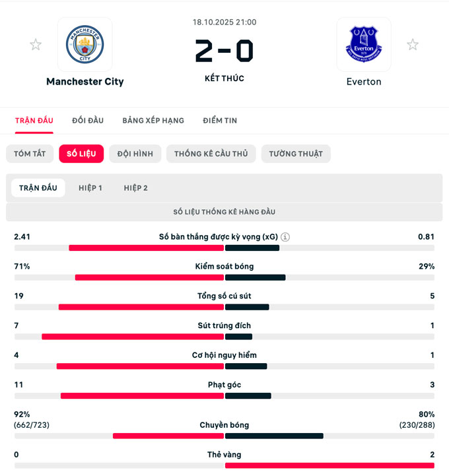Switch to the TRẬN ĐẤU main tab
The height and width of the screenshot is (476, 449).
coord(34,121)
